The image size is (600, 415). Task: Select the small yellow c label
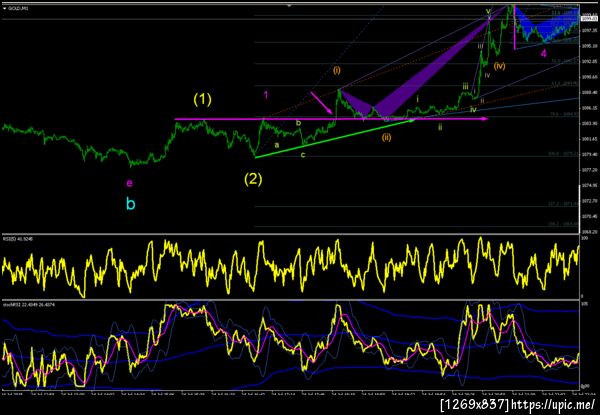click(x=303, y=155)
